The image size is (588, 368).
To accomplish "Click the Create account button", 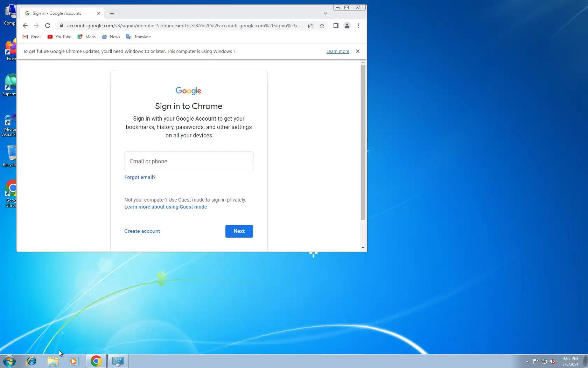I will point(142,231).
